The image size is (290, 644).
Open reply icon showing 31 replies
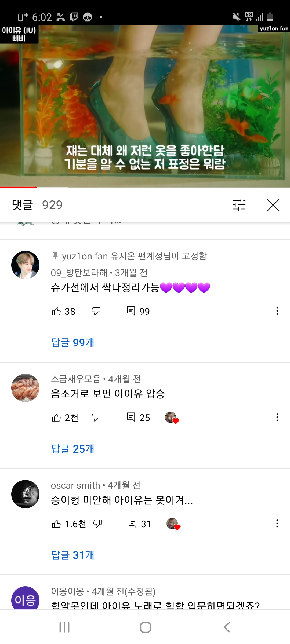point(133,524)
